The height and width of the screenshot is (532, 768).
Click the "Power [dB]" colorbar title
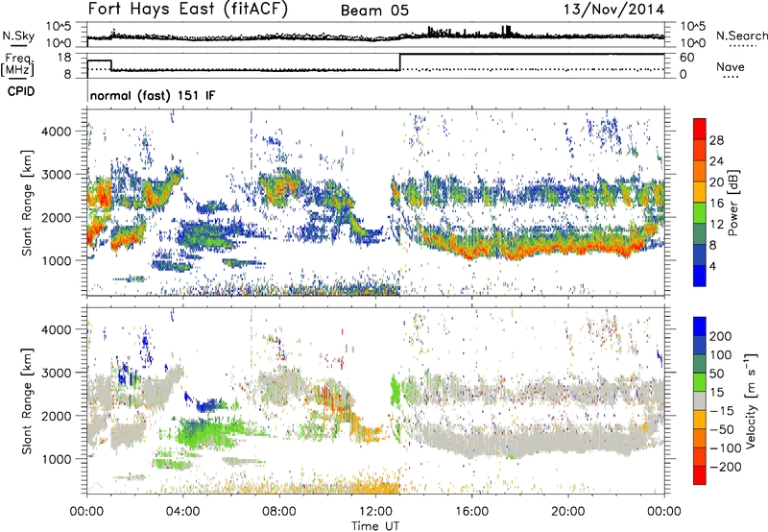[733, 203]
